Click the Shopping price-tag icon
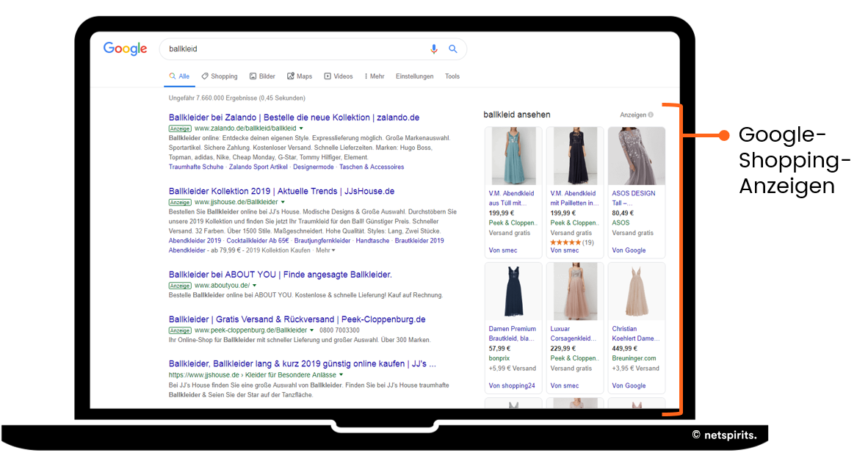This screenshot has height=464, width=868. click(x=203, y=76)
